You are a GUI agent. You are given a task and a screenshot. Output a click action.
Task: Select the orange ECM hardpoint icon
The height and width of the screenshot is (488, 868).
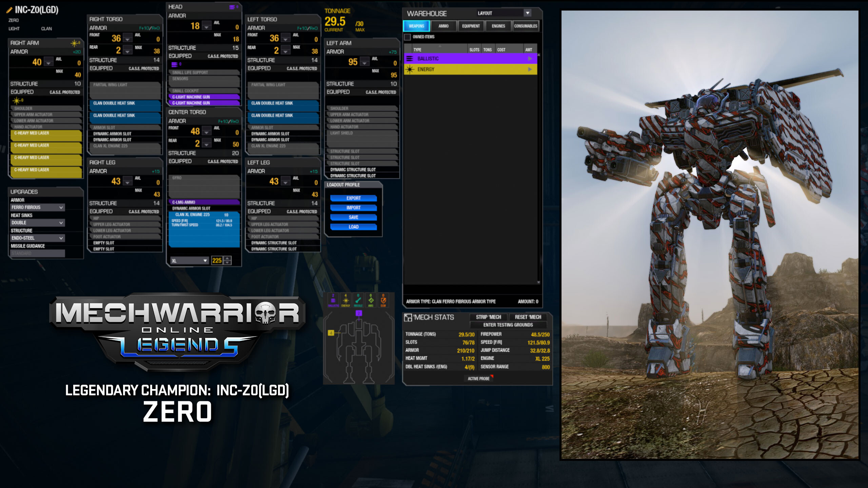(x=383, y=300)
